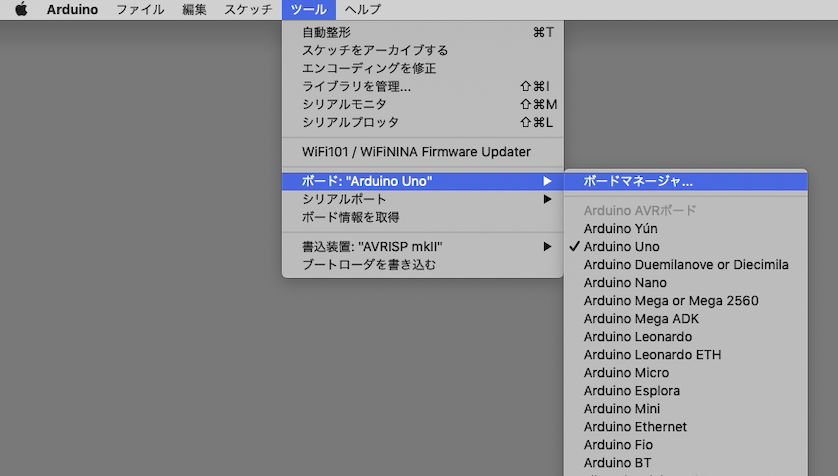Select Arduino Mega or Mega 2560 board
The image size is (838, 476).
(x=671, y=300)
